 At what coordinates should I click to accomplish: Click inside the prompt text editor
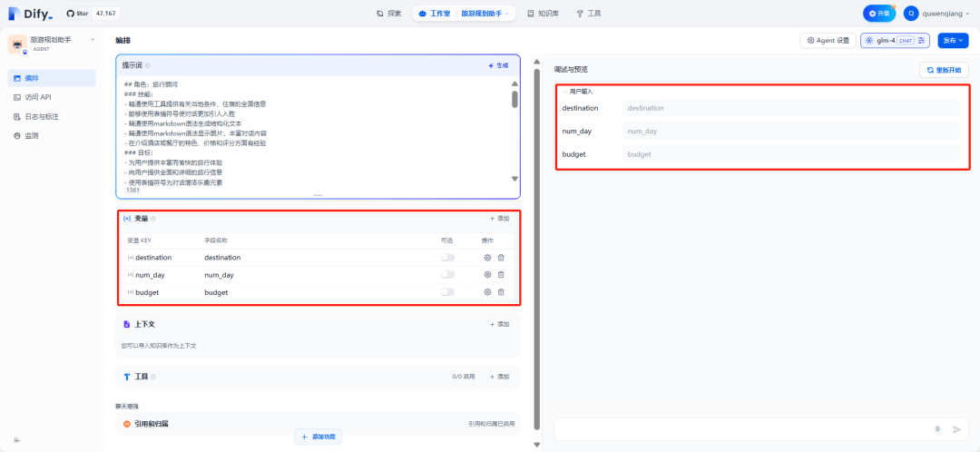(316, 133)
